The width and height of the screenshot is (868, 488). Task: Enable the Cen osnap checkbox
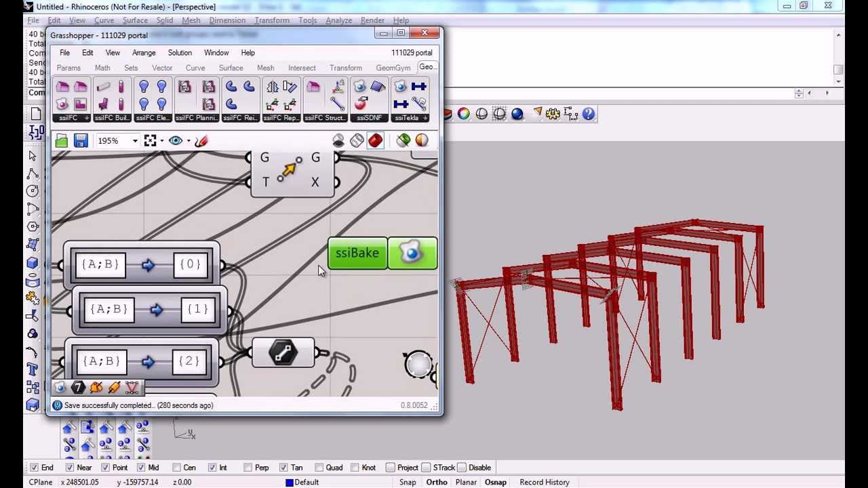pos(176,468)
